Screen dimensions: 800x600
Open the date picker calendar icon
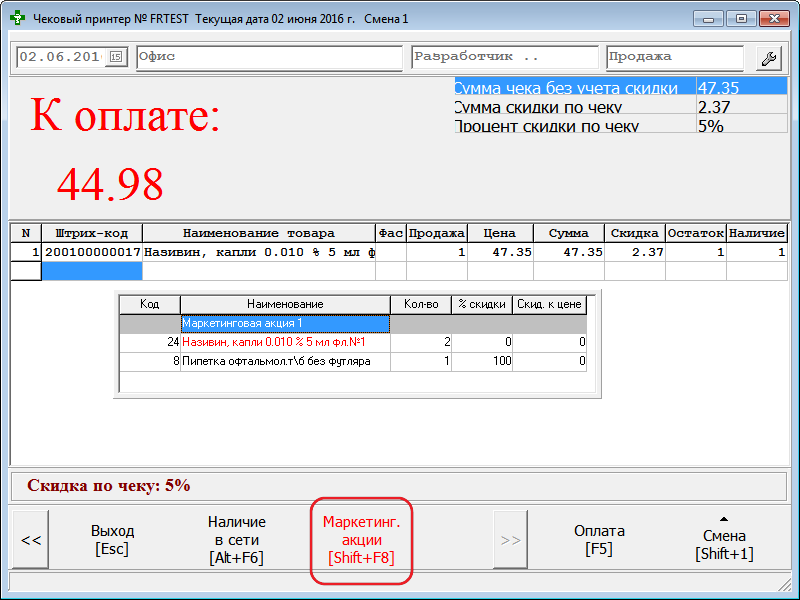[116, 58]
